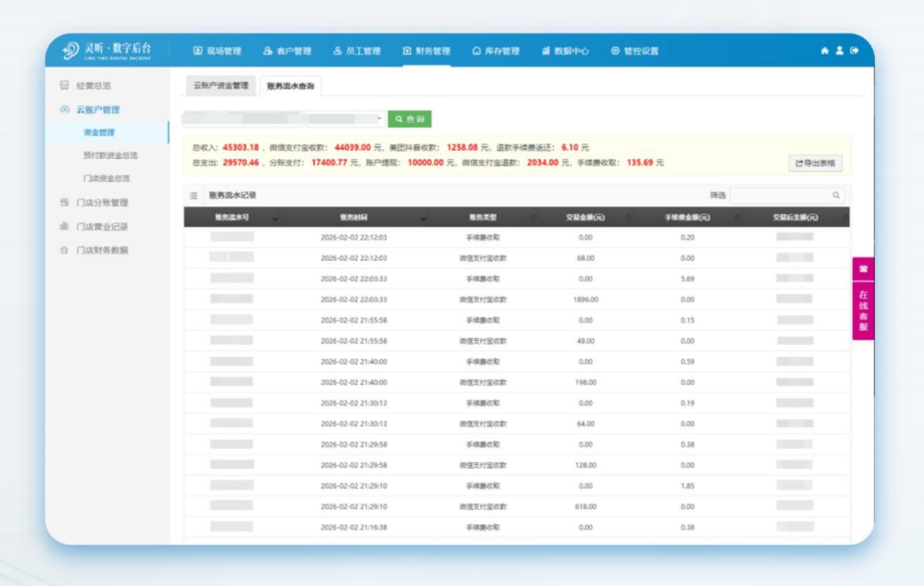Sort by the 账务流水号 column header
Viewport: 924px width, 586px height.
232,218
